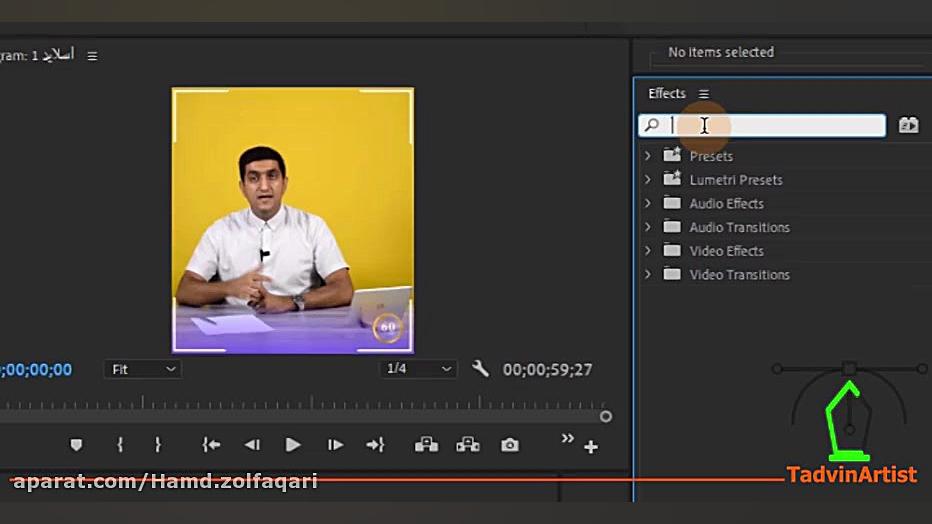This screenshot has height=524, width=932.
Task: Expand the Video Effects chevron
Action: pos(648,251)
